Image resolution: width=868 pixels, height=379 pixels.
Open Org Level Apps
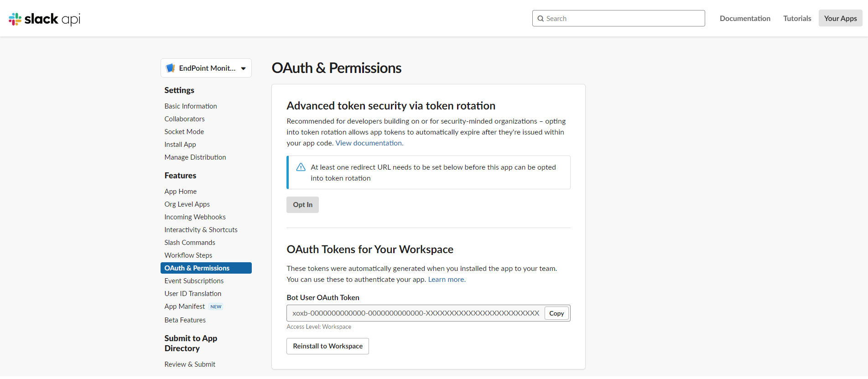click(x=187, y=204)
